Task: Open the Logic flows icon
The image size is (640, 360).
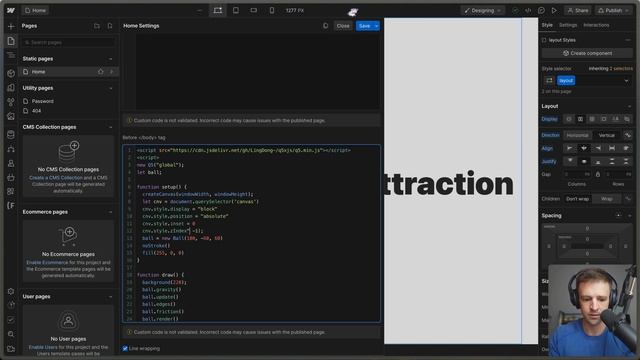Action: point(11,149)
